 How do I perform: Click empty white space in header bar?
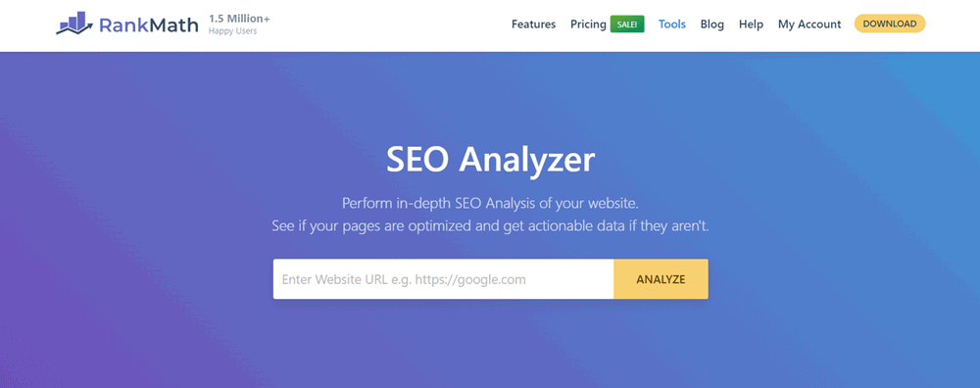(x=387, y=25)
